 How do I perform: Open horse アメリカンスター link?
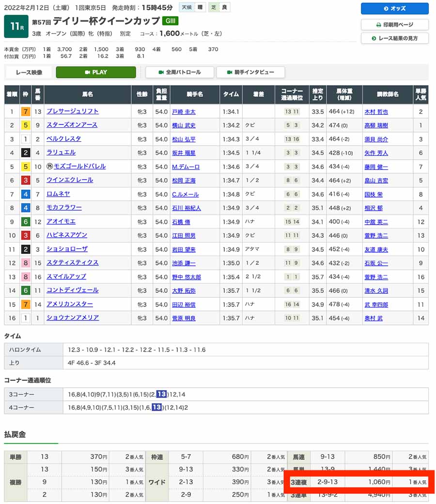(x=70, y=304)
